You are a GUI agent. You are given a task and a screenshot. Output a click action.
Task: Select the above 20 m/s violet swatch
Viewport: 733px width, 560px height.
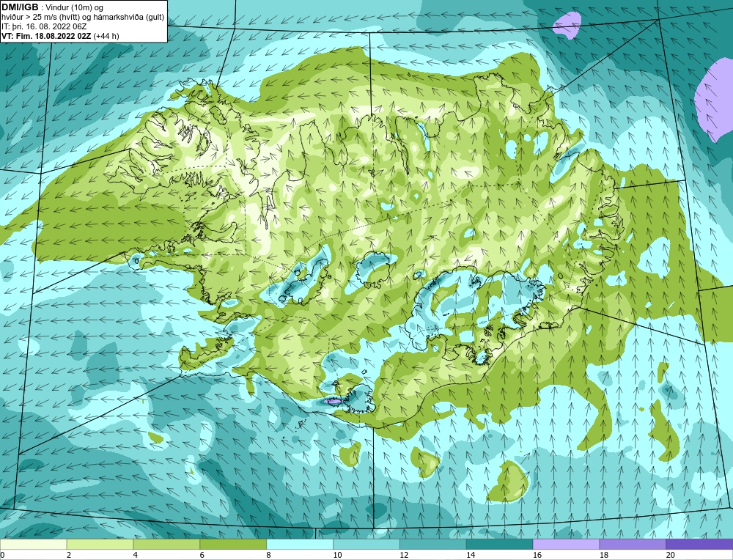[699, 544]
